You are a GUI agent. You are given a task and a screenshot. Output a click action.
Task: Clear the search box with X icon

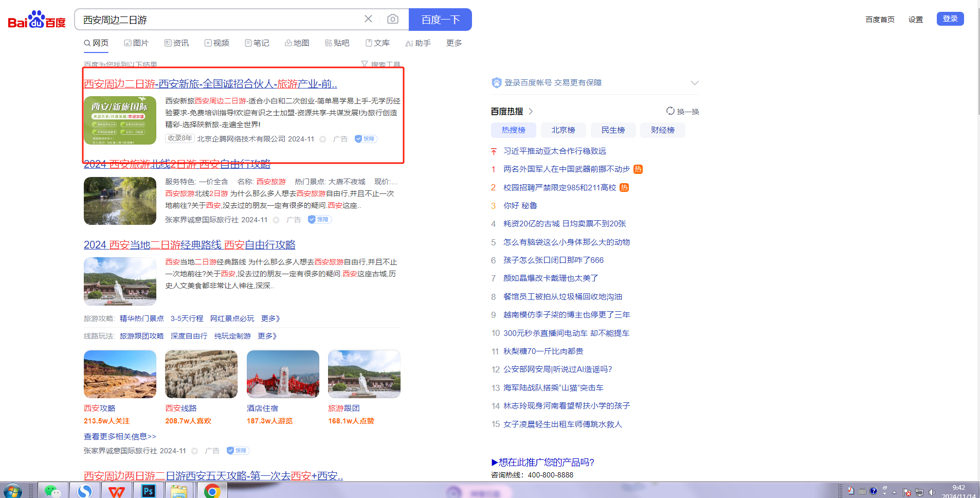pyautogui.click(x=368, y=19)
